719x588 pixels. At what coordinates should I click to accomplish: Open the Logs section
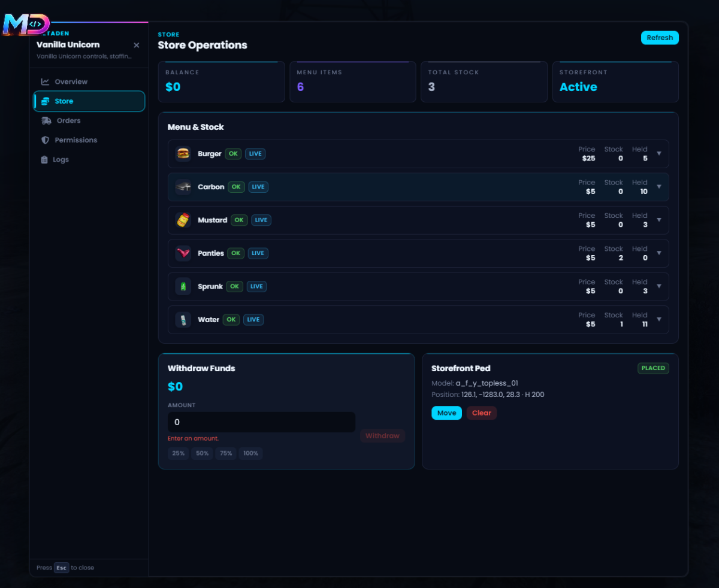(x=89, y=160)
